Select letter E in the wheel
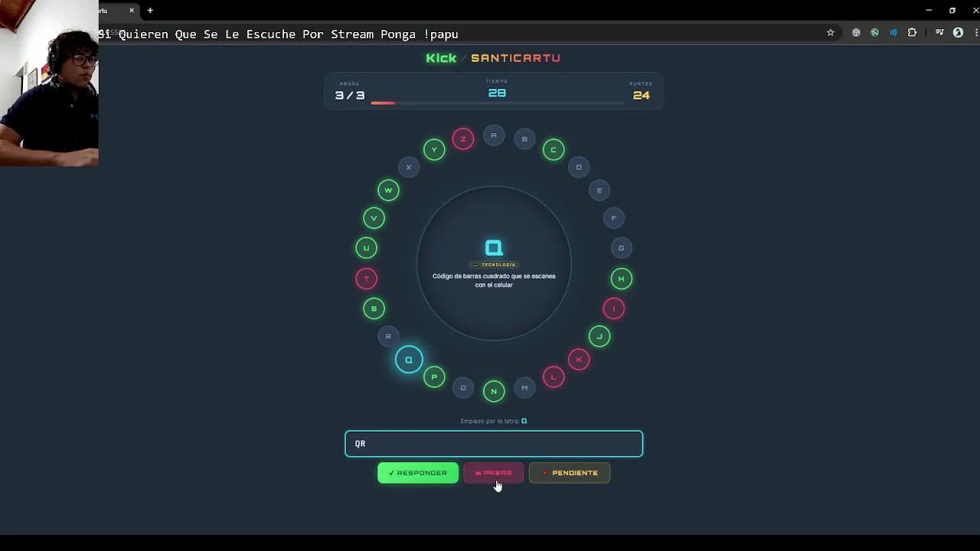The image size is (980, 551). (599, 190)
